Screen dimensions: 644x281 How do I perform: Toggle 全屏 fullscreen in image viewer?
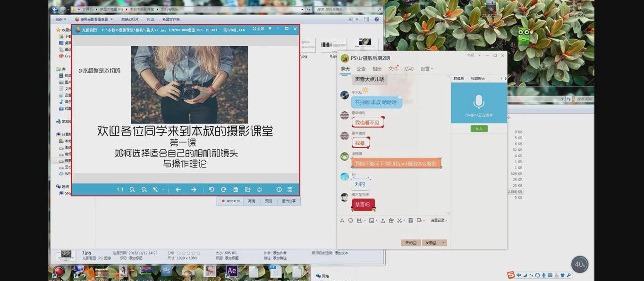pyautogui.click(x=258, y=29)
